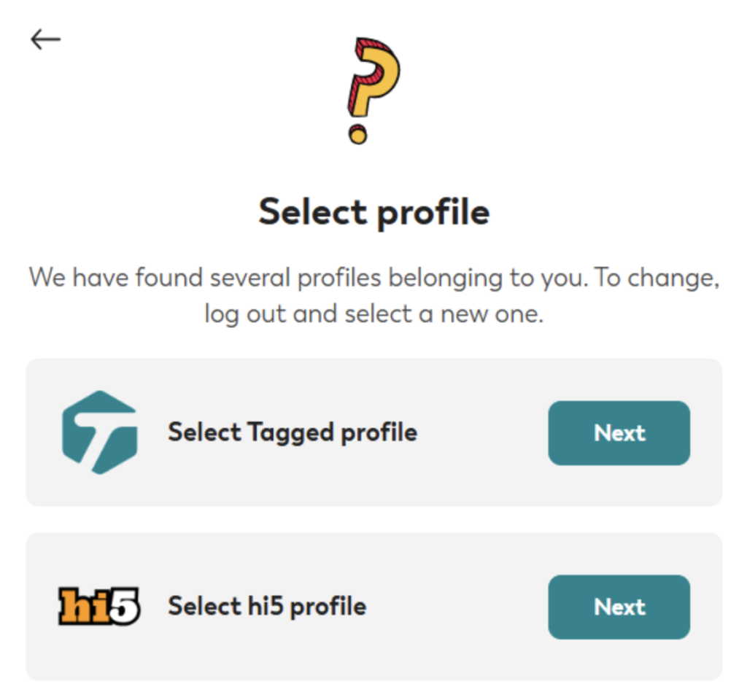The height and width of the screenshot is (700, 747).
Task: Select the "Select Tagged profile" label
Action: 293,432
